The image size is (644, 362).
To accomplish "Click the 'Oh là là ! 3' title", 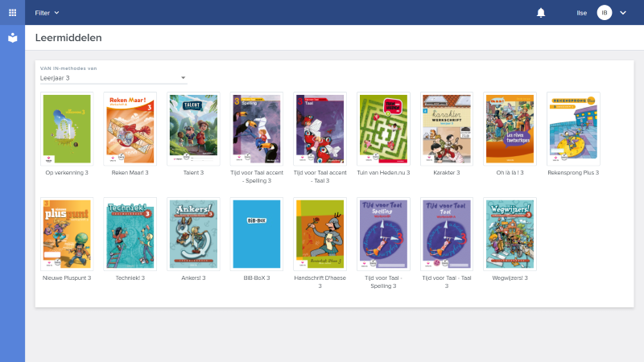I will pos(510,173).
